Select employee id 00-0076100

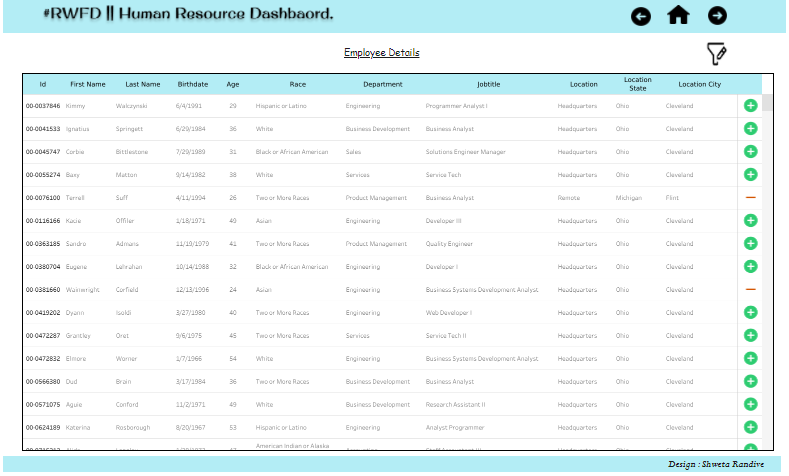(43, 198)
